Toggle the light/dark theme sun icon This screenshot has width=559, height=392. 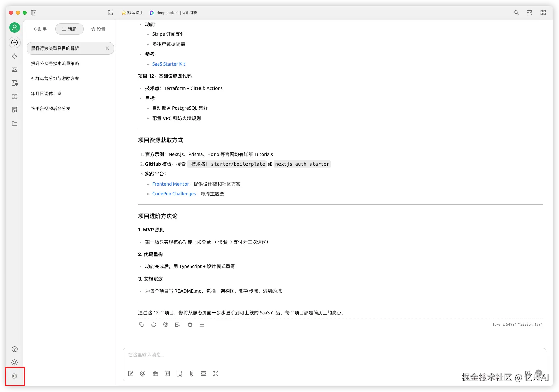14,363
